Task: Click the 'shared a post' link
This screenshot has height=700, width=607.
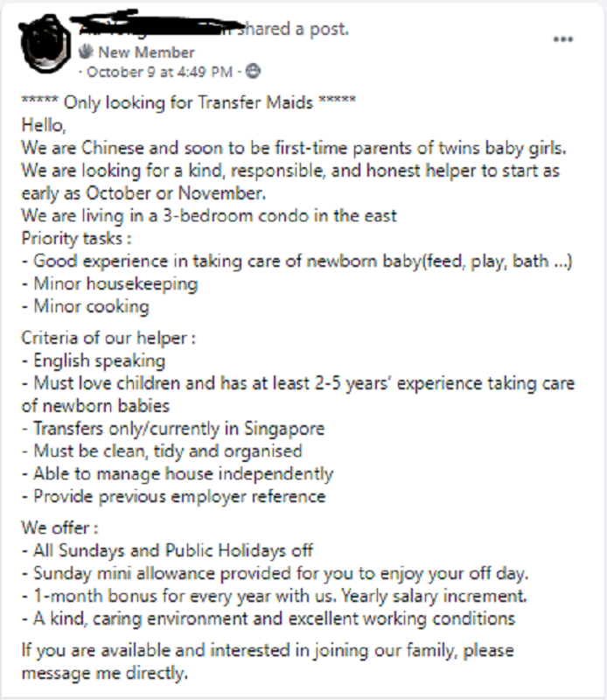Action: click(297, 30)
